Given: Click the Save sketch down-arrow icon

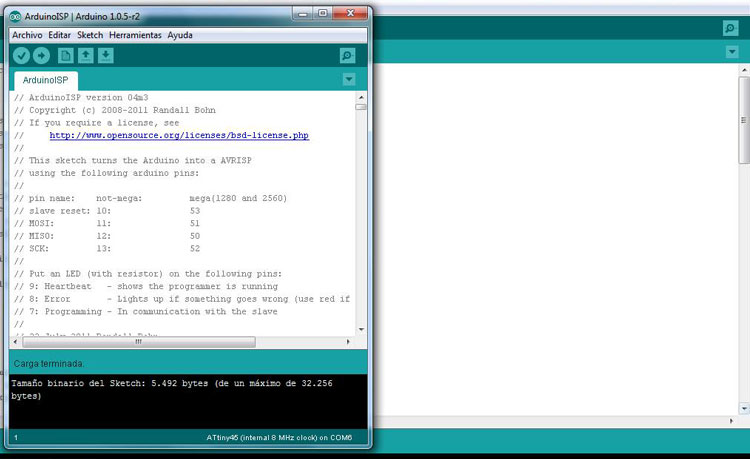Looking at the screenshot, I should coord(106,56).
